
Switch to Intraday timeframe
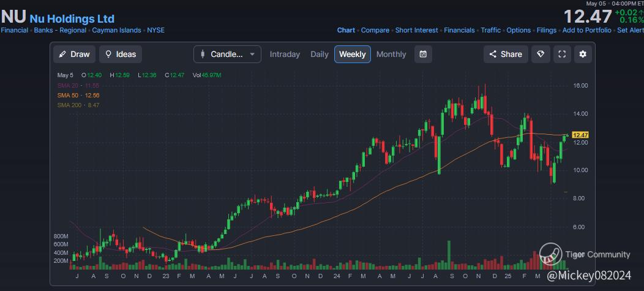tap(285, 55)
